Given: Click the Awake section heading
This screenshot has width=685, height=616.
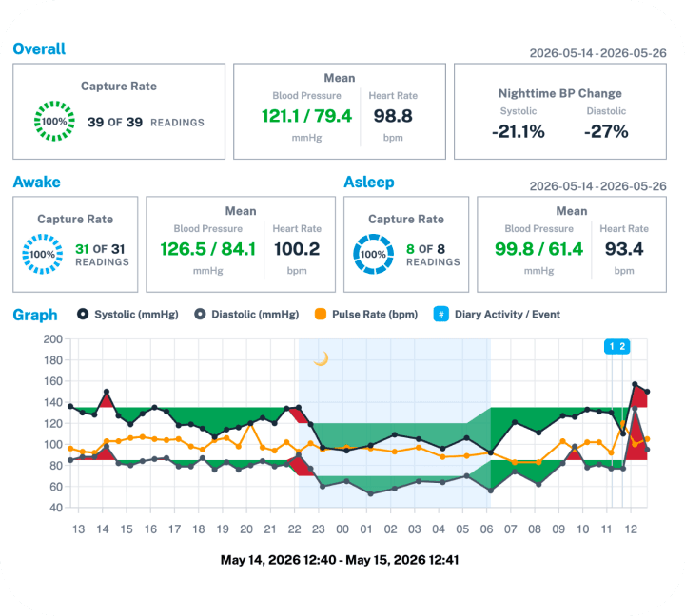Looking at the screenshot, I should (x=37, y=182).
